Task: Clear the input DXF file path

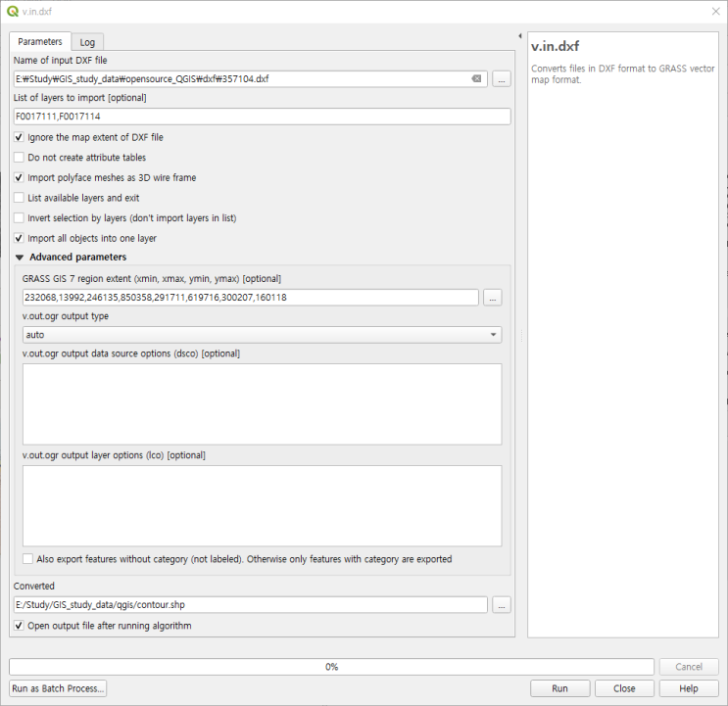Action: pyautogui.click(x=476, y=79)
